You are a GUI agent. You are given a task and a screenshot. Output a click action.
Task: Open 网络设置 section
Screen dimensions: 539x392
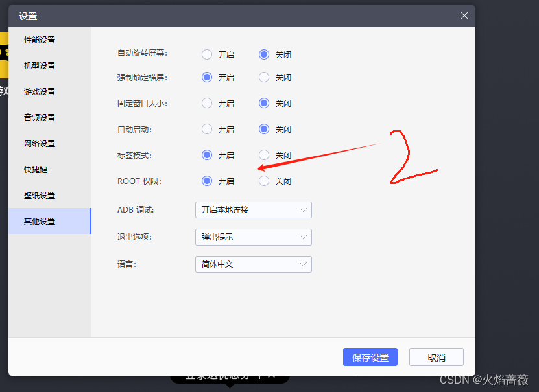click(x=50, y=143)
